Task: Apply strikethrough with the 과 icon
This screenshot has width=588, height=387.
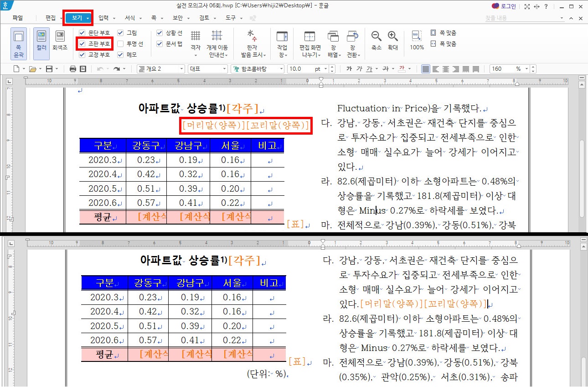Action: (x=386, y=69)
